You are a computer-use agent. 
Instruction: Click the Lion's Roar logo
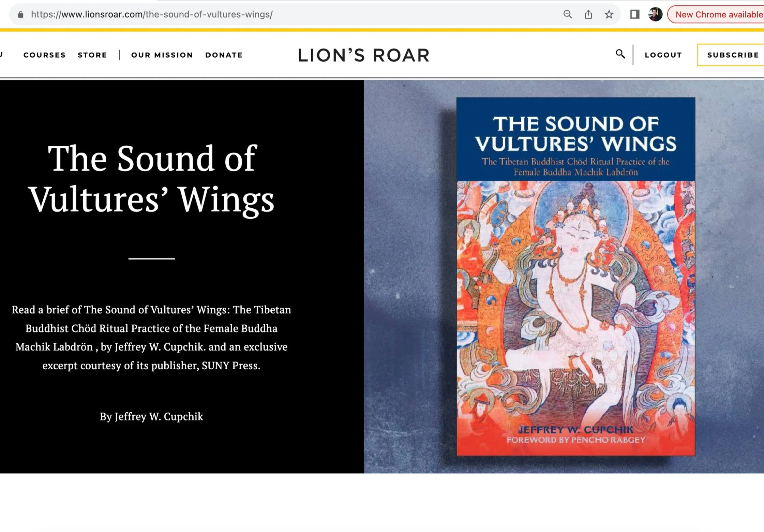tap(364, 55)
